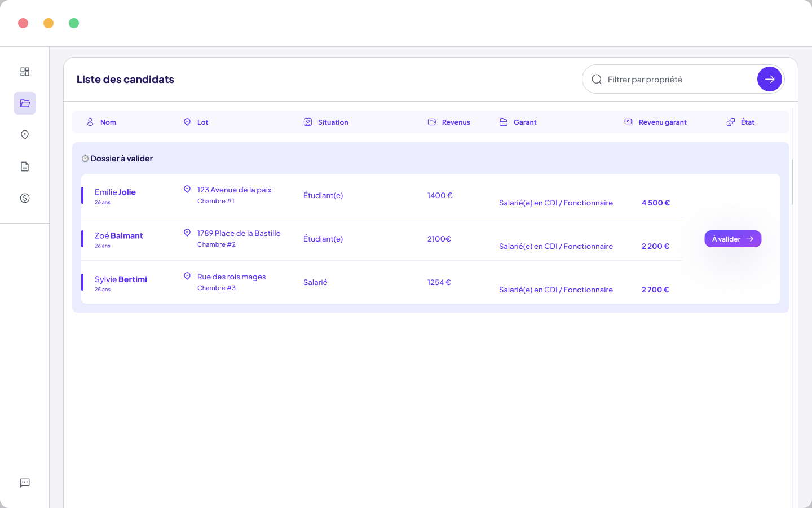Image resolution: width=812 pixels, height=508 pixels.
Task: Click the yellow minimize window dot
Action: (48, 23)
